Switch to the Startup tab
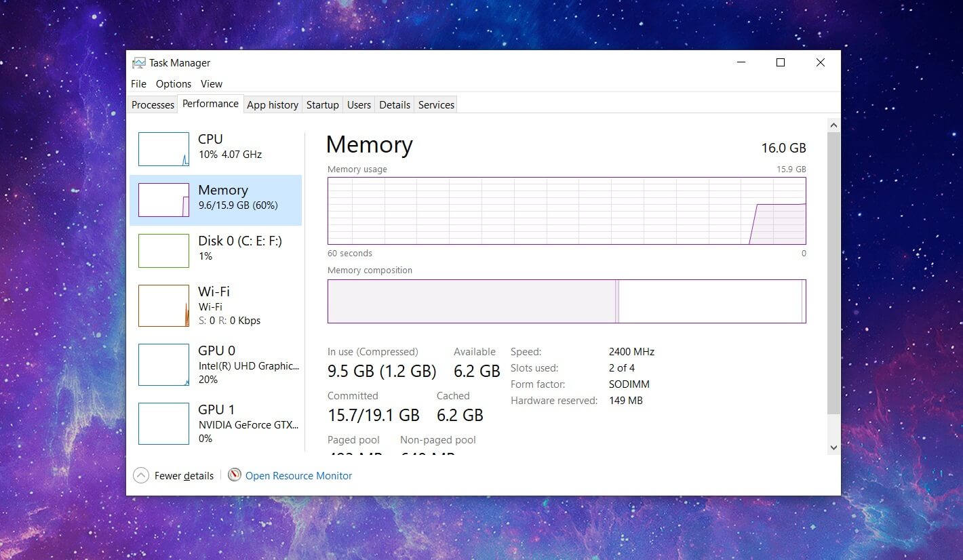The width and height of the screenshot is (963, 560). [x=322, y=104]
